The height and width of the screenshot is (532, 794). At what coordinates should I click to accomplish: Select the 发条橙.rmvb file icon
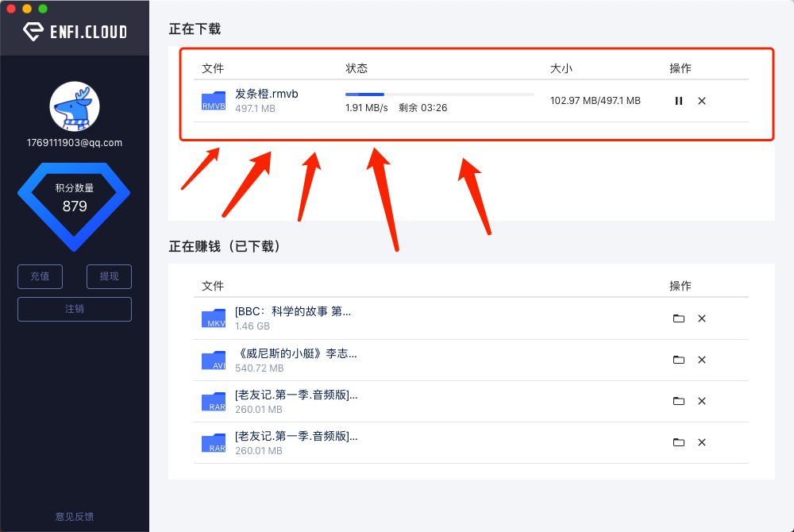[x=214, y=101]
